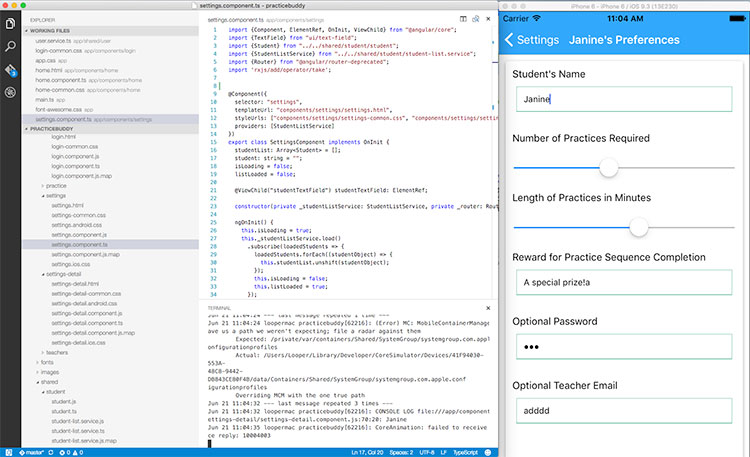Screen dimensions: 750x457
Task: Click the show changes icon in the editor toolbar
Action: tap(475, 19)
